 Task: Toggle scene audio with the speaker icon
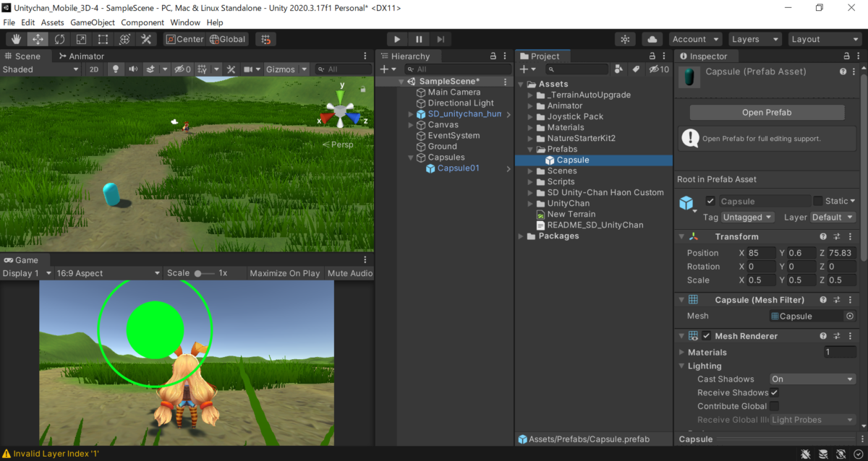point(133,69)
